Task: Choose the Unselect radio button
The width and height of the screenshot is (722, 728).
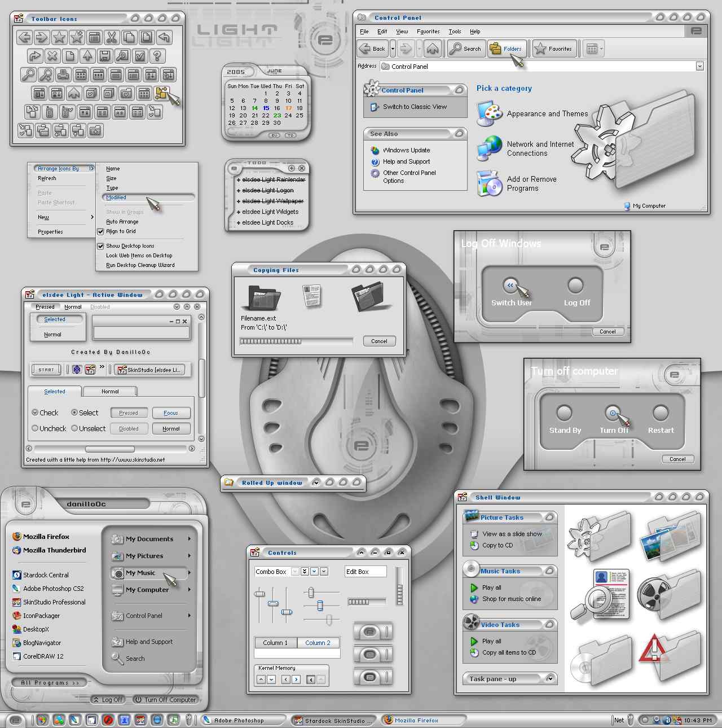Action: pos(74,428)
